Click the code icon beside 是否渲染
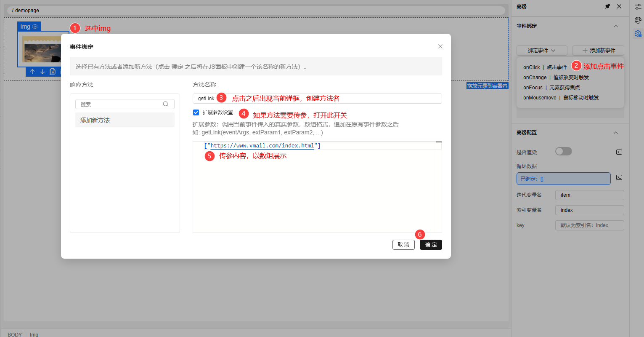Screen dimensions: 644x337 click(619, 152)
